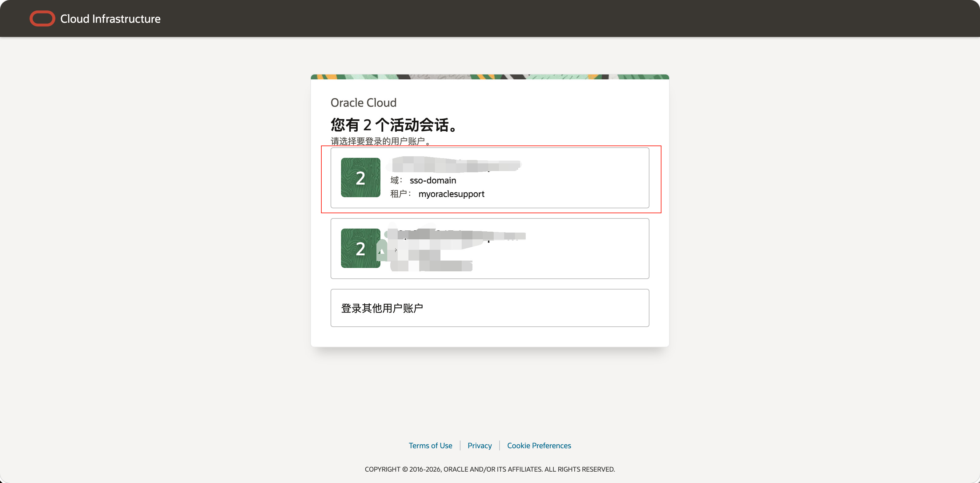Screen dimensions: 980x483
Task: Select the myoraclesupport tenant session card
Action: point(490,178)
